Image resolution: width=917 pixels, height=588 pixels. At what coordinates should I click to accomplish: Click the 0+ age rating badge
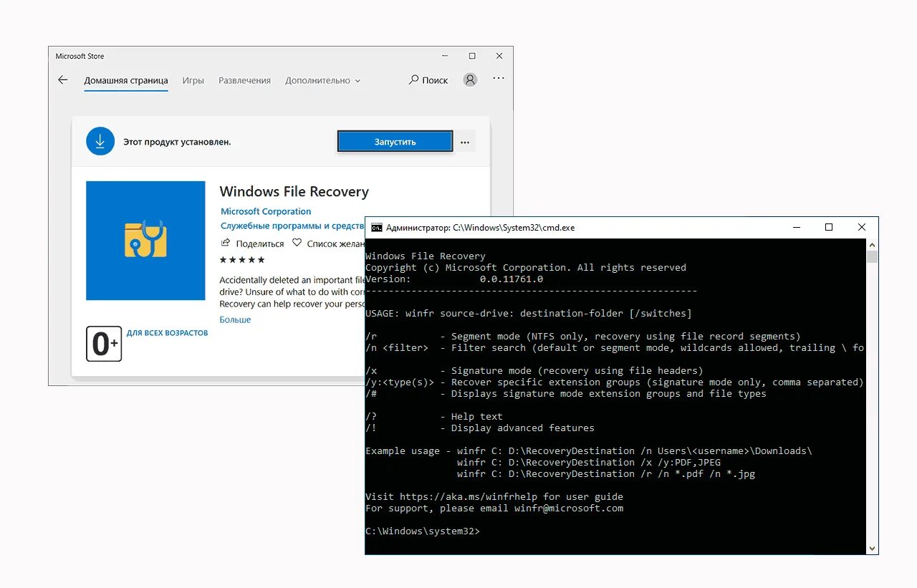pyautogui.click(x=104, y=344)
